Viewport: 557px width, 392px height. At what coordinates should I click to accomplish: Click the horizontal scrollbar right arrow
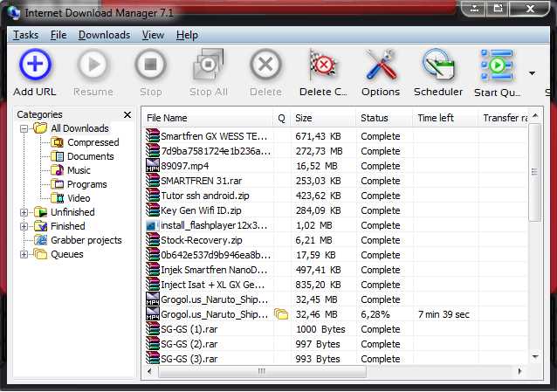(520, 371)
